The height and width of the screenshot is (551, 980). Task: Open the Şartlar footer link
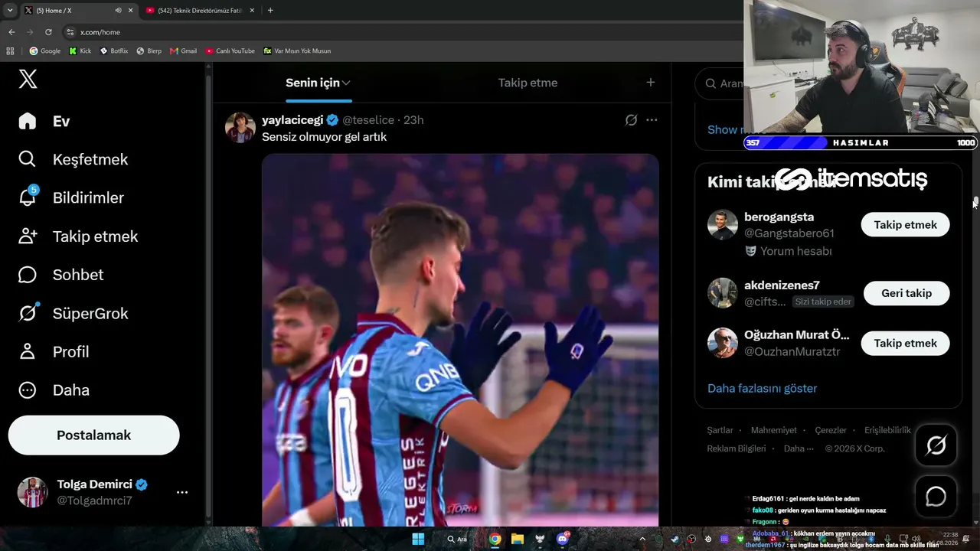[x=720, y=430]
